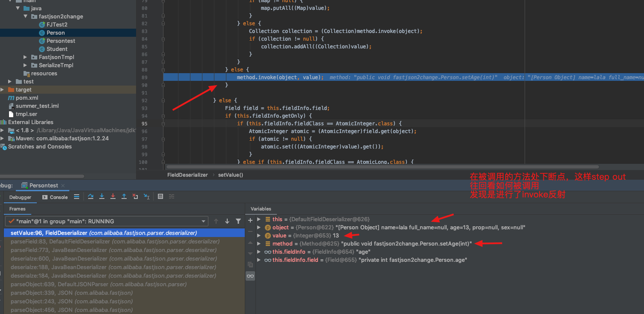Click the Step Over debugger icon
The width and height of the screenshot is (644, 314).
coord(91,197)
